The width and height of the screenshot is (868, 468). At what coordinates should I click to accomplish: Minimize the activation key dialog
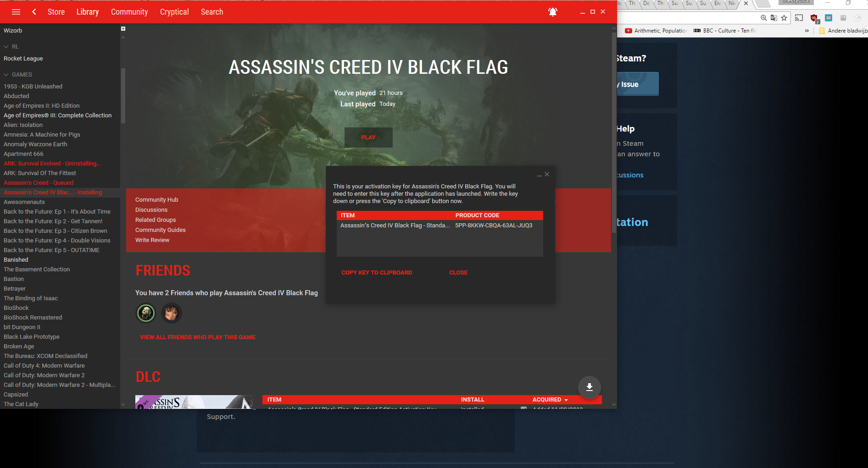[x=540, y=175]
